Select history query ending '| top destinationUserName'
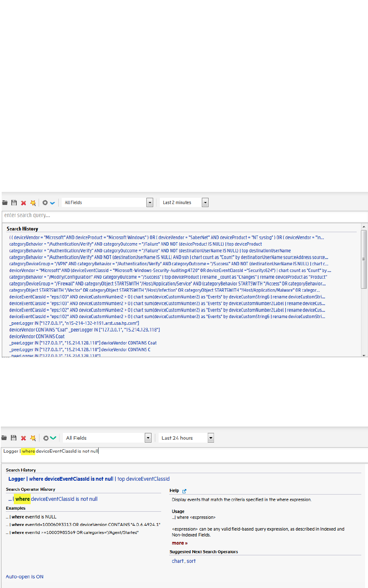The image size is (368, 588). click(x=150, y=251)
